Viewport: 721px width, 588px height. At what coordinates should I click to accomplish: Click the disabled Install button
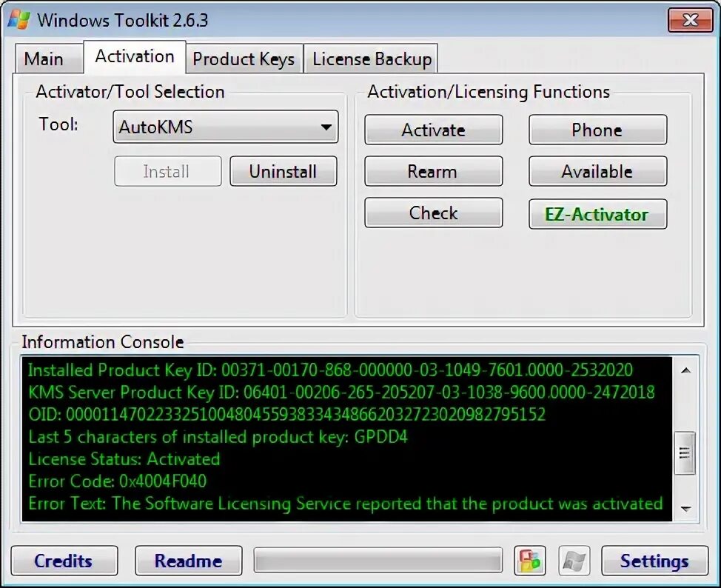pyautogui.click(x=168, y=171)
